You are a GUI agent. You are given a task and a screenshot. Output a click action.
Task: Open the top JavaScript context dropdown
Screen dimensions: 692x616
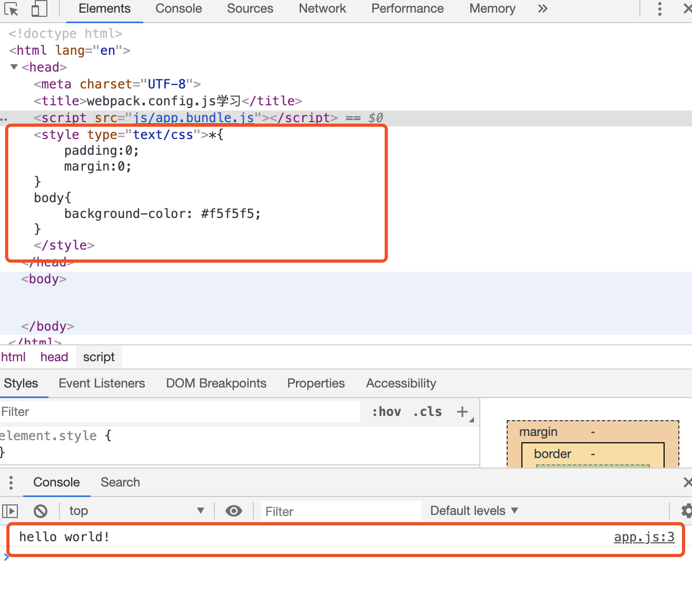pyautogui.click(x=136, y=511)
